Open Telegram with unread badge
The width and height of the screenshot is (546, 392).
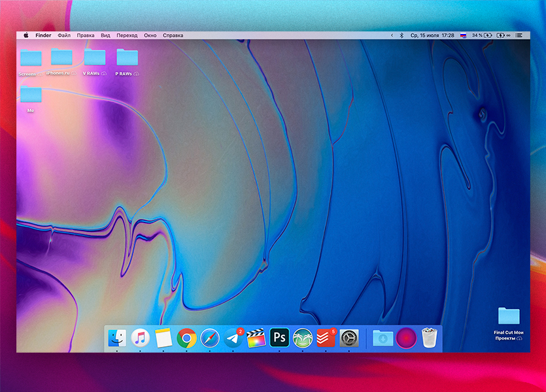[233, 338]
